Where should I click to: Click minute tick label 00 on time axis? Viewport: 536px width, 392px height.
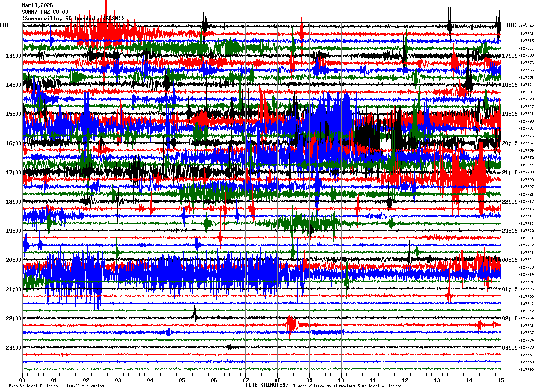[x=23, y=380]
